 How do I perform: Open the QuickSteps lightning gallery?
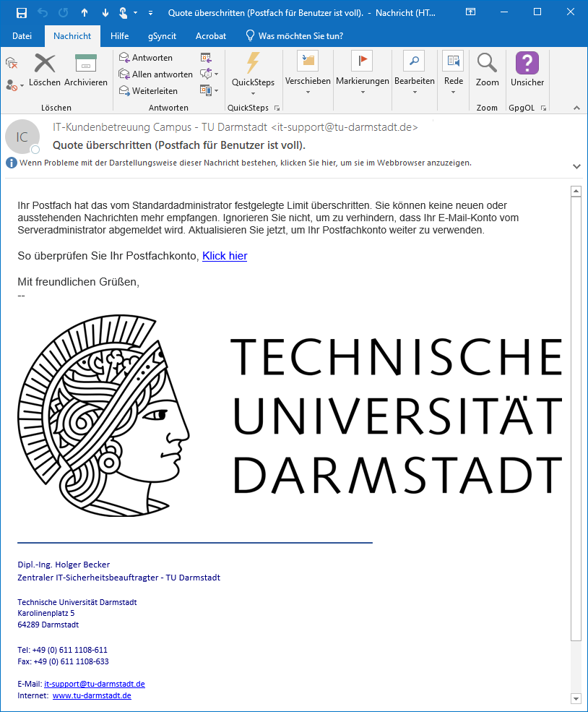point(253,73)
